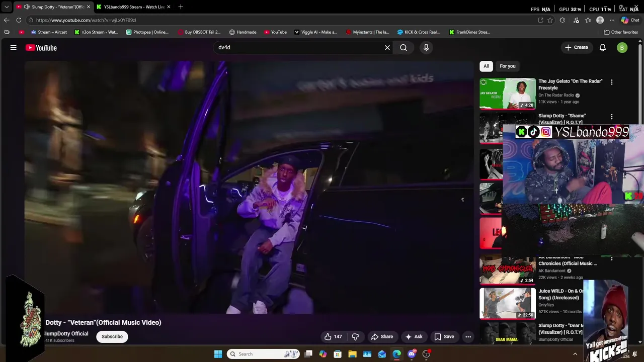Screen dimensions: 644x362
Task: Open browser extensions puzzle icon
Action: click(562, 20)
